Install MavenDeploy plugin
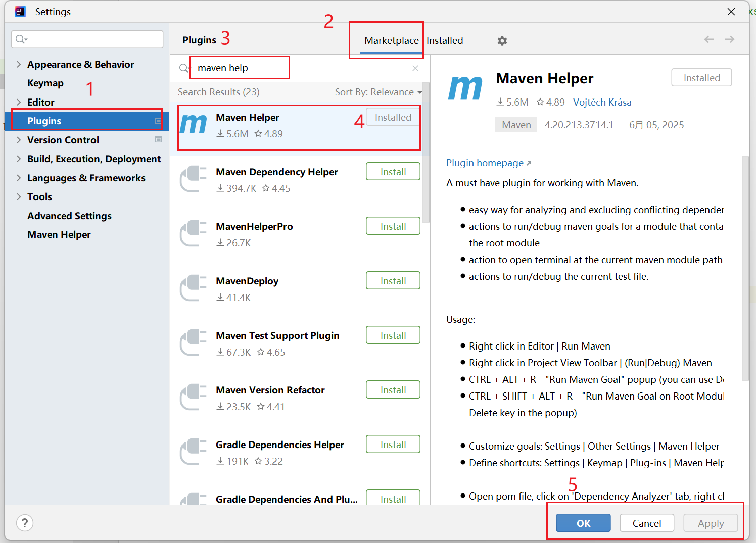This screenshot has height=543, width=756. pos(393,281)
